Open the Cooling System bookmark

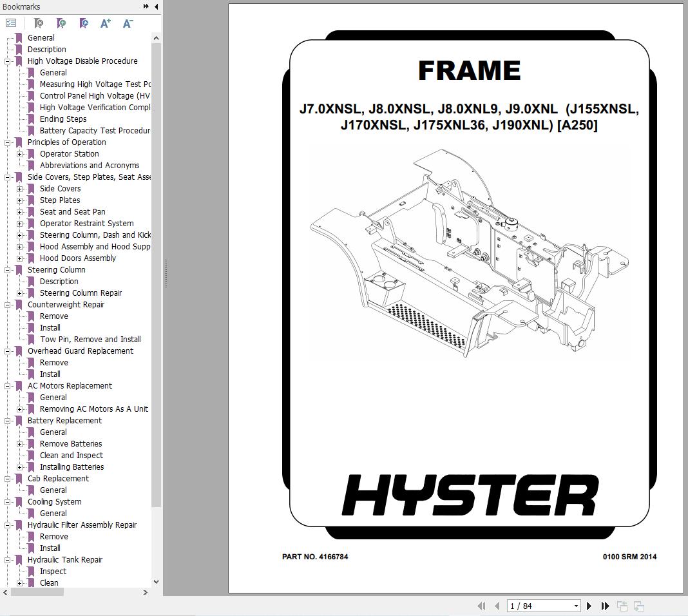[54, 502]
